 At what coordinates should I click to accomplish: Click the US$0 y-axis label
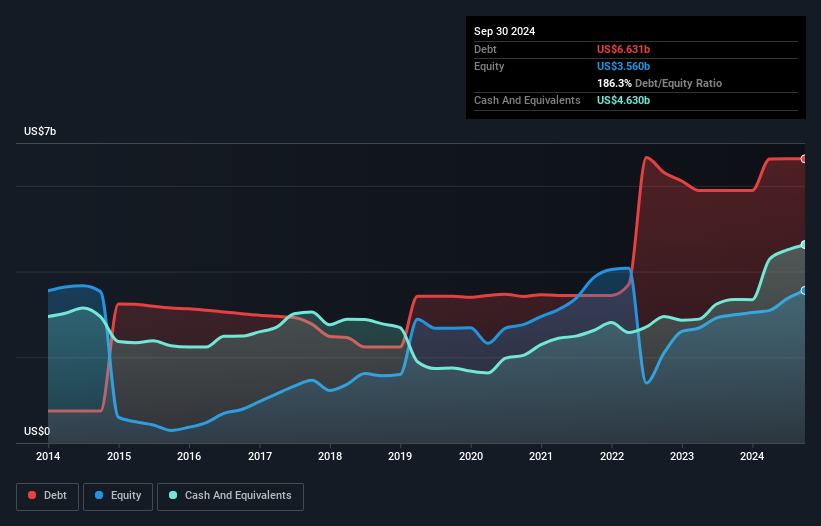pos(37,431)
